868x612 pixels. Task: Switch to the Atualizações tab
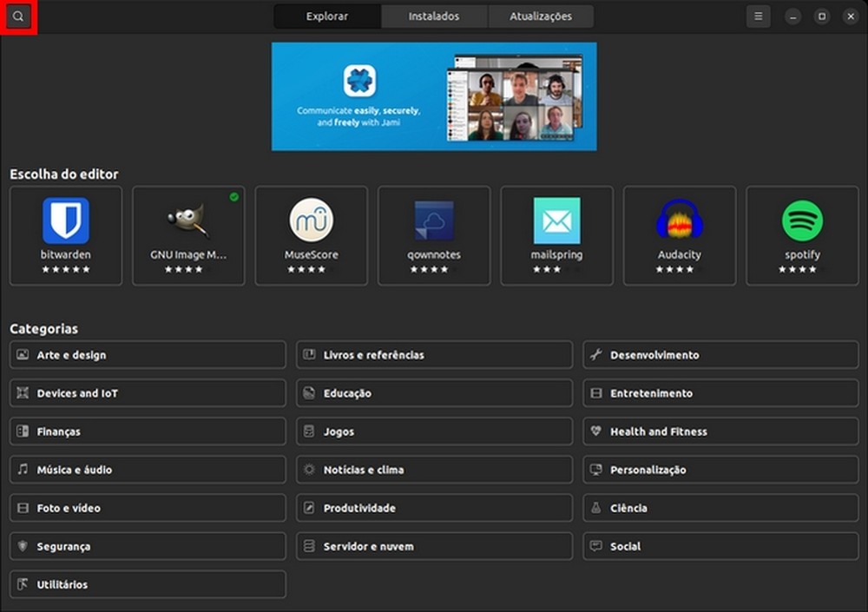540,16
